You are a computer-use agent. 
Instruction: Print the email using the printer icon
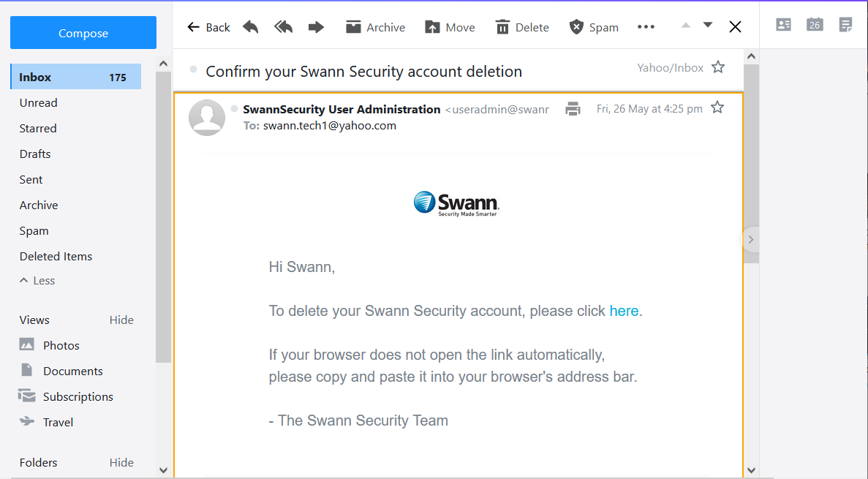[x=573, y=109]
